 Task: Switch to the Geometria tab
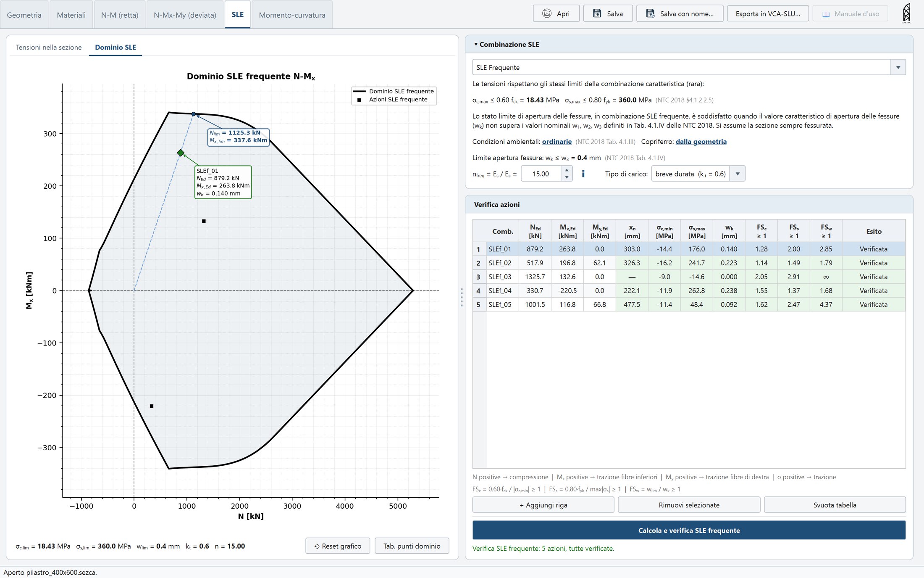tap(24, 15)
